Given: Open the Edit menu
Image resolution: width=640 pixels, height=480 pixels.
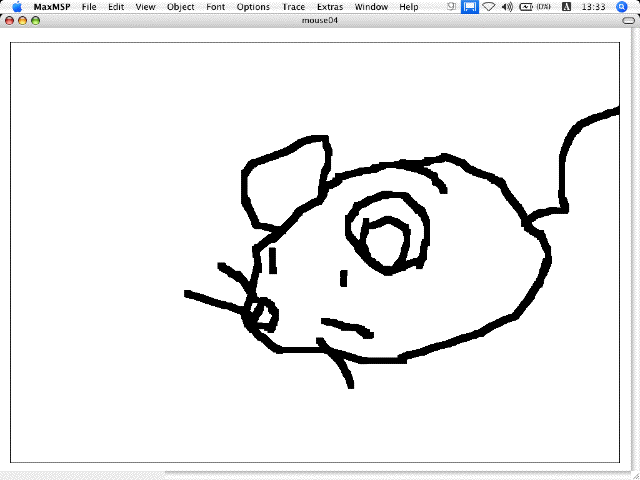Looking at the screenshot, I should coord(116,7).
